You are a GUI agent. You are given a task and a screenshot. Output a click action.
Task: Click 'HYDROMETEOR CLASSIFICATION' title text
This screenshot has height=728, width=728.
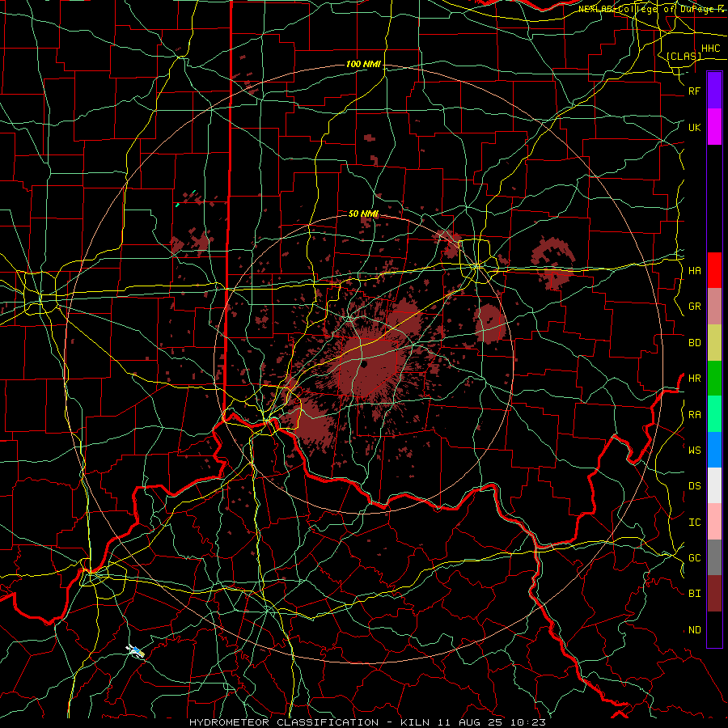pyautogui.click(x=284, y=722)
